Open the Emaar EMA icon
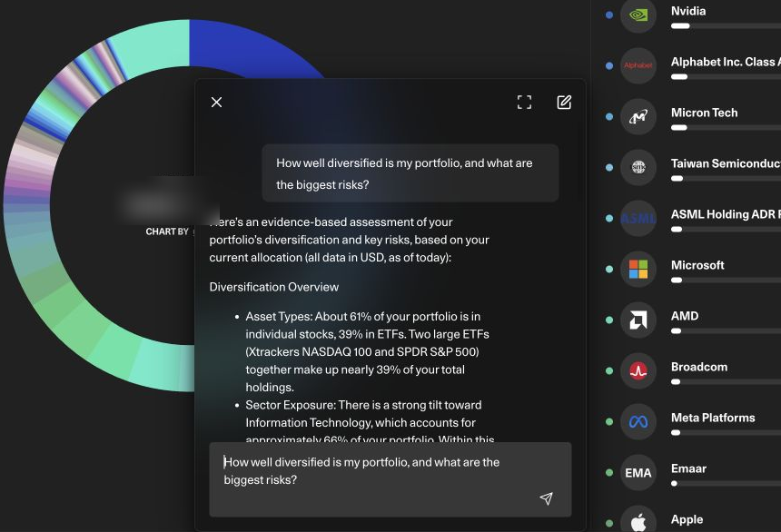 (638, 472)
